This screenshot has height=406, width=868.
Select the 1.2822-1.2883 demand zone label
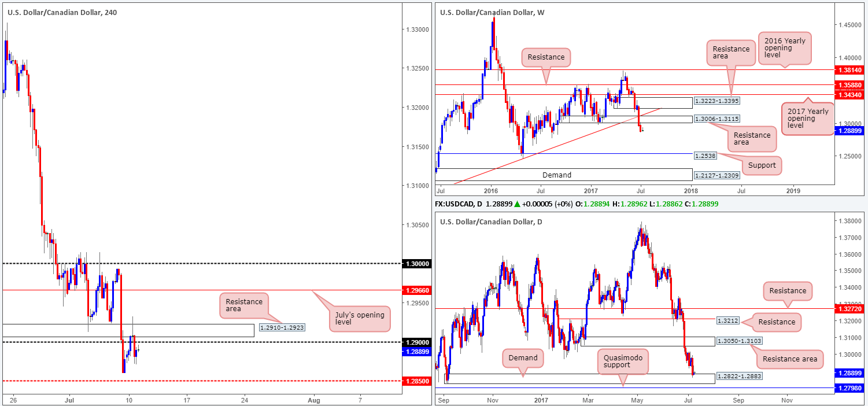[x=741, y=376]
